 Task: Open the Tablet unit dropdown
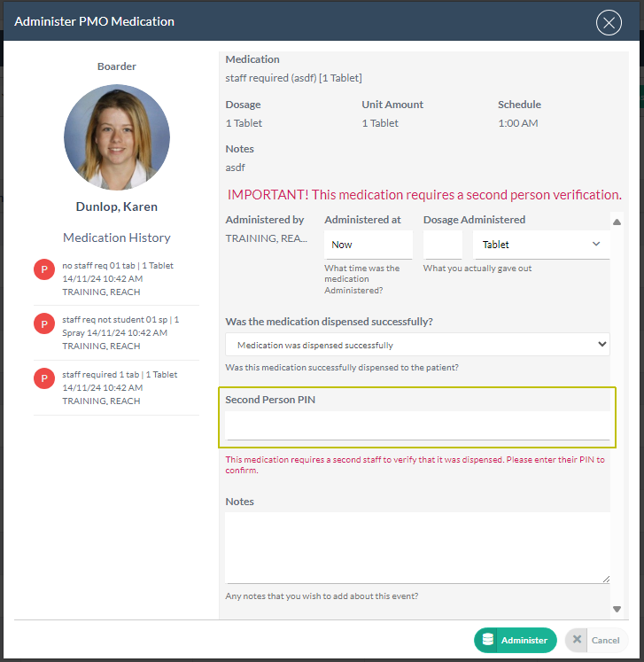541,245
